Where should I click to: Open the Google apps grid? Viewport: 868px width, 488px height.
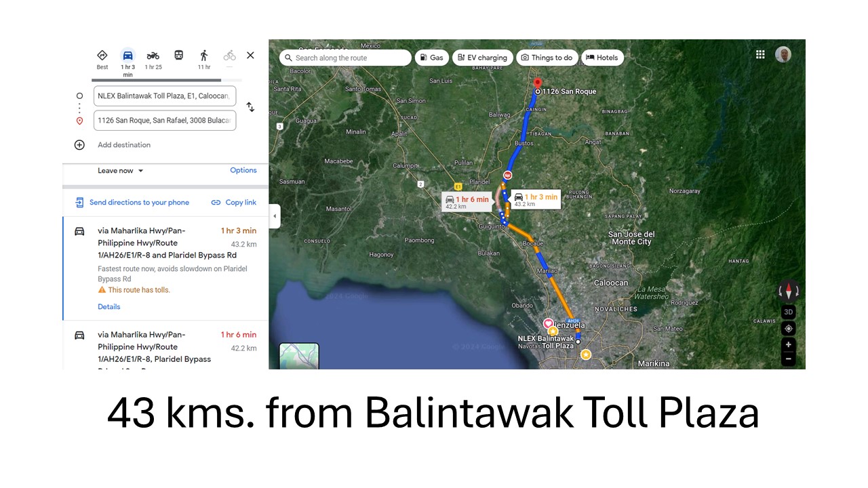tap(760, 55)
